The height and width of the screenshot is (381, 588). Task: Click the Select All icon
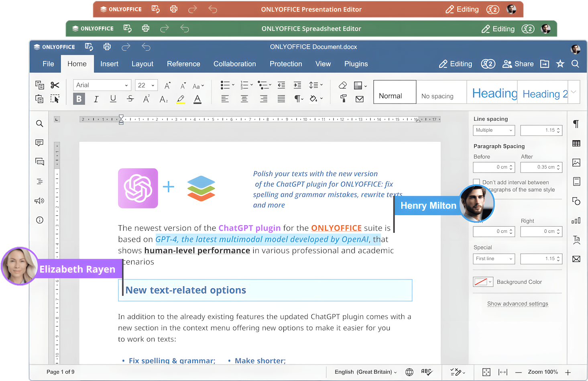(55, 99)
